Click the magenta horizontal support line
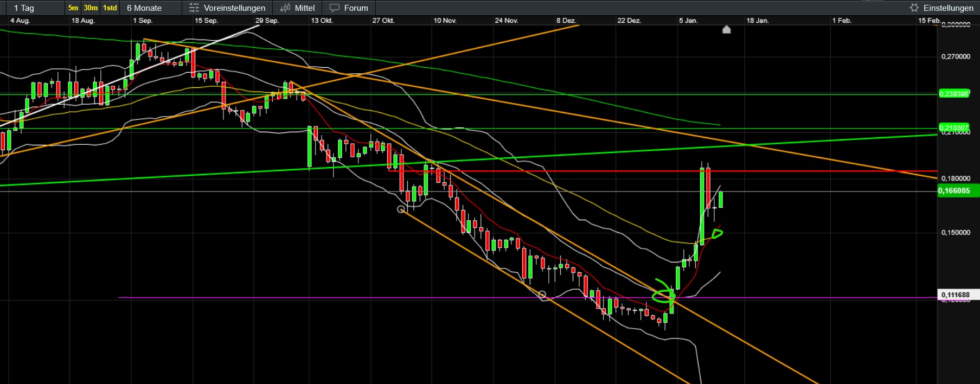980x384 pixels. [325, 297]
